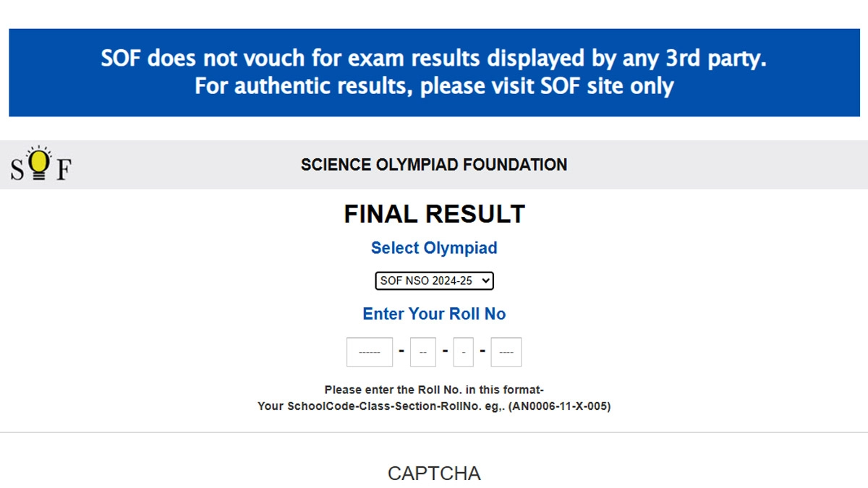Click the Select Olympiad heading
868x488 pixels.
point(433,248)
